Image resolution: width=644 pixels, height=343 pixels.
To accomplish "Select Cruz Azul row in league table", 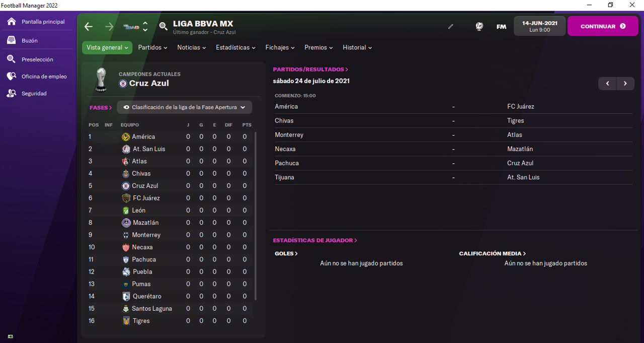I will (169, 186).
